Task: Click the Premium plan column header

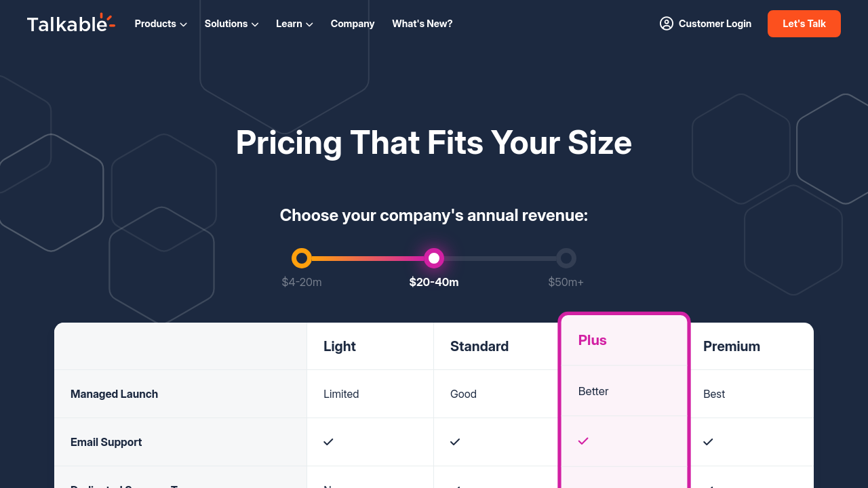Action: (731, 346)
